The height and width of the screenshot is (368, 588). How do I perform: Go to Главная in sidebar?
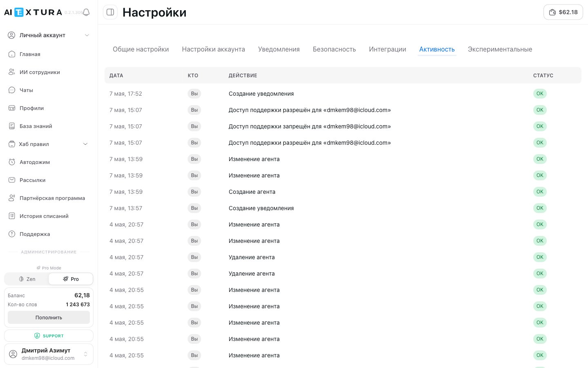click(x=30, y=54)
